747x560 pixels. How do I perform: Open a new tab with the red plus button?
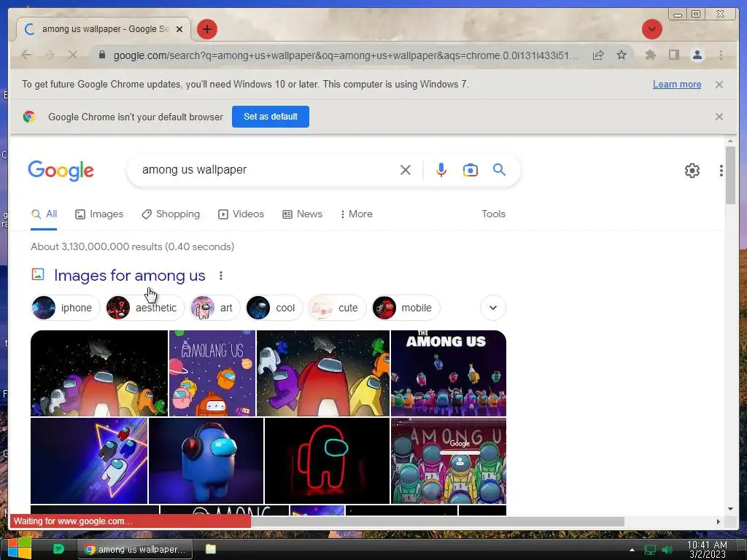[x=206, y=29]
